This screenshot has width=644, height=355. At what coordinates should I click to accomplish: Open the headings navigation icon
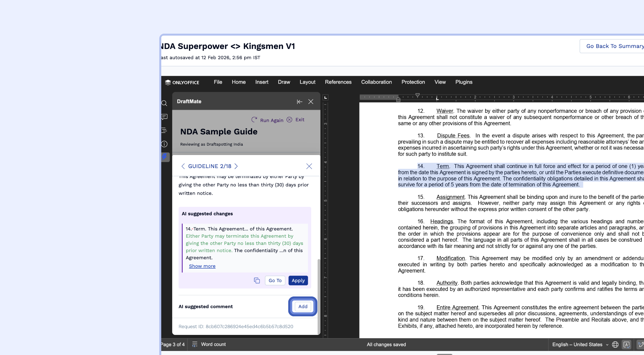click(164, 130)
